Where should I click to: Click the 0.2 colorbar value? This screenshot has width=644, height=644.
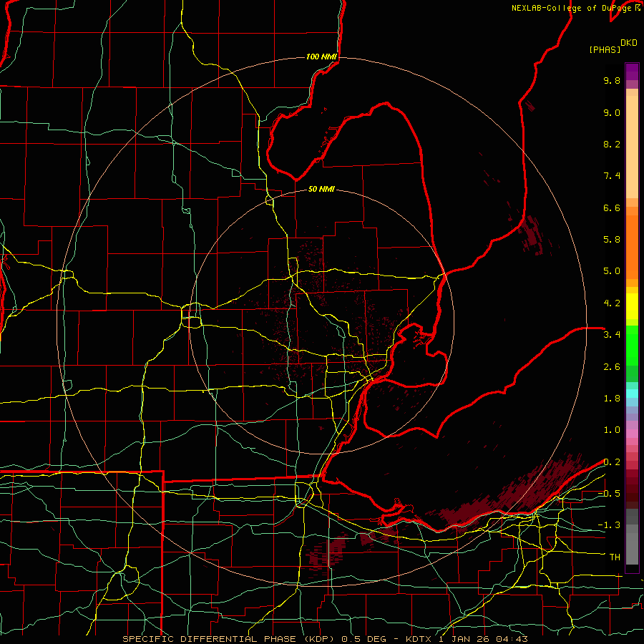click(612, 462)
